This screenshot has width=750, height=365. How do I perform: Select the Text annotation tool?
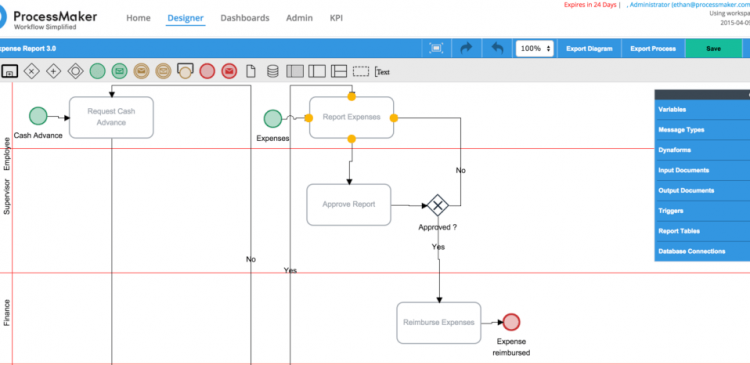point(382,72)
